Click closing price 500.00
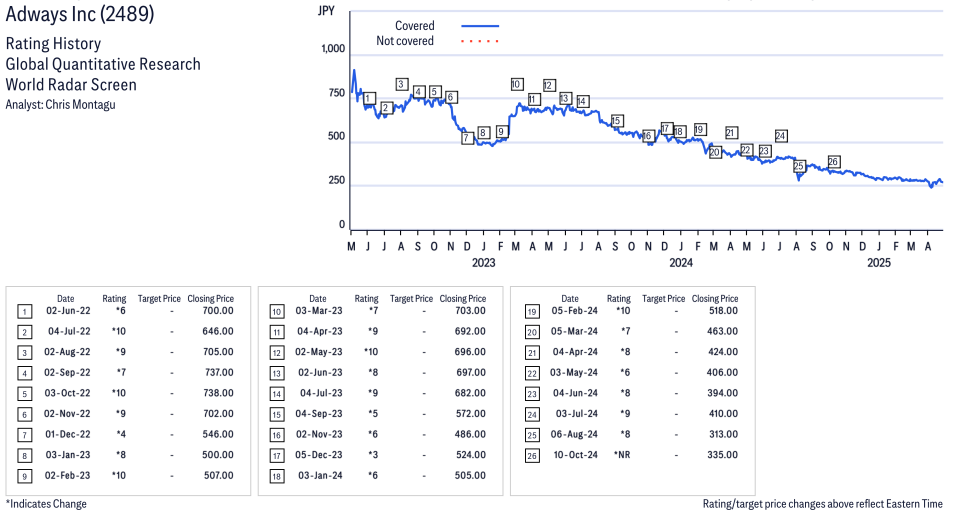The width and height of the screenshot is (954, 510). (218, 455)
